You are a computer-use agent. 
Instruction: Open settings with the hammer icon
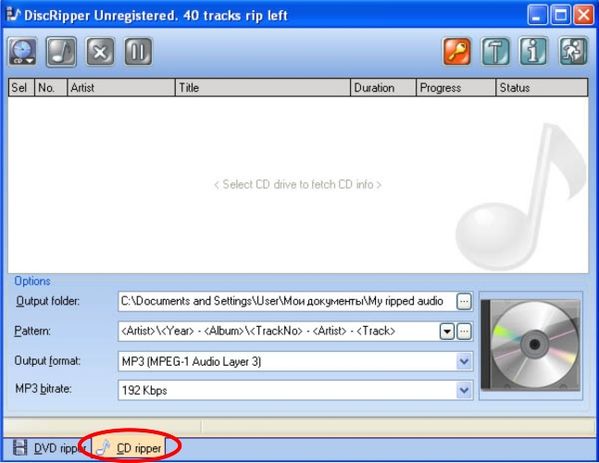(x=495, y=52)
